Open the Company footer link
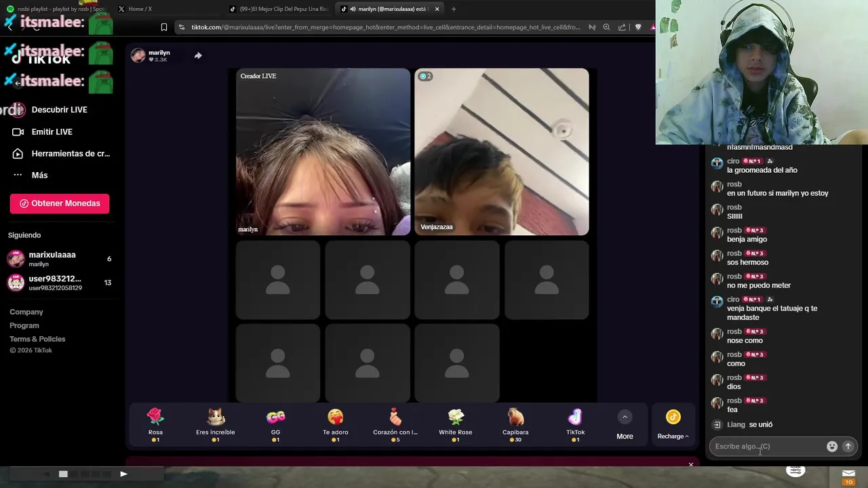The width and height of the screenshot is (868, 488). [x=26, y=312]
